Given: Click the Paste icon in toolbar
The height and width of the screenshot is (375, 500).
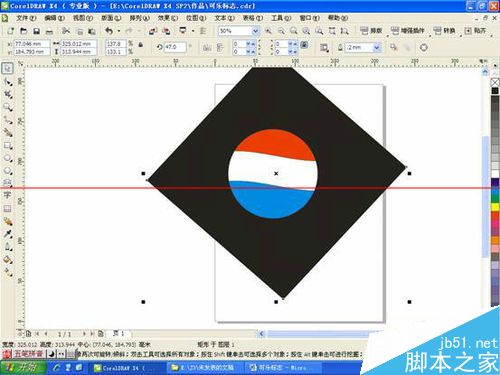Looking at the screenshot, I should pyautogui.click(x=92, y=31).
